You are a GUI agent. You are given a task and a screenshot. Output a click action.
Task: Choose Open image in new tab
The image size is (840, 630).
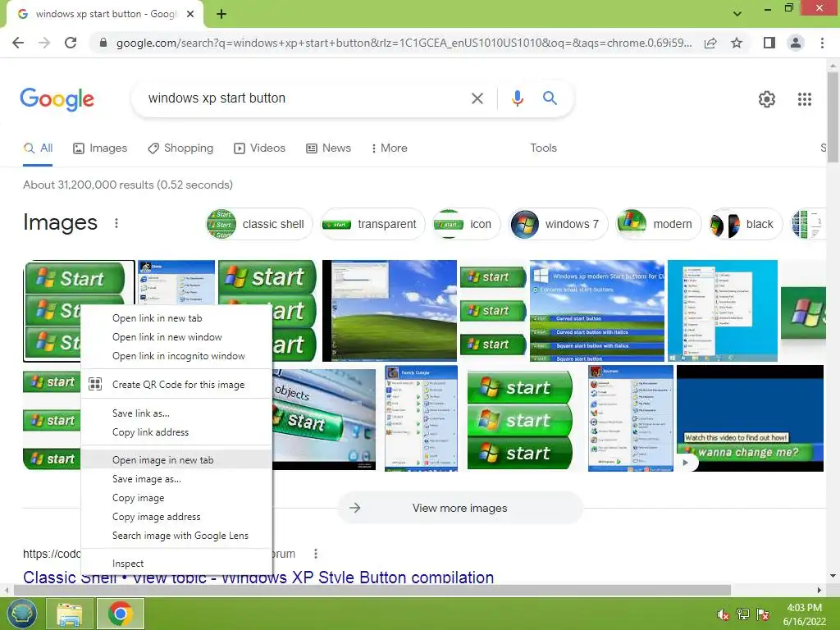coord(176,460)
